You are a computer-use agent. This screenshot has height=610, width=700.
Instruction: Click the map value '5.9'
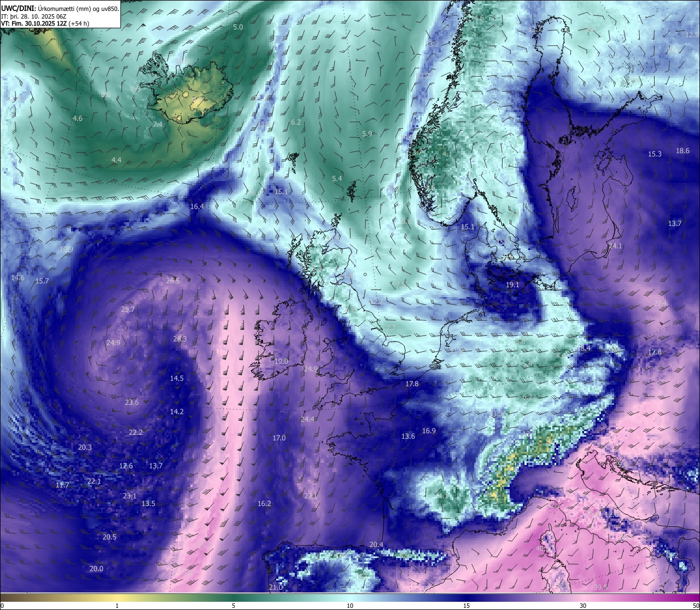[367, 133]
